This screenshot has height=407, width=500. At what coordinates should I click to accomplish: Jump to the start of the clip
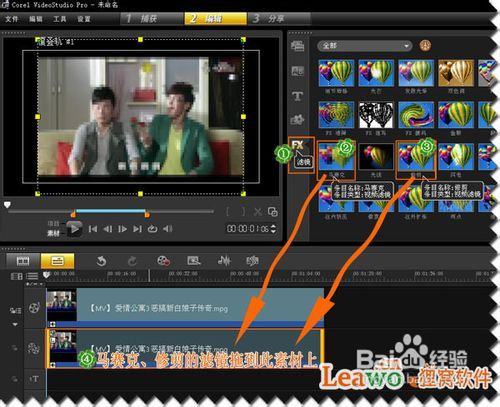click(93, 229)
